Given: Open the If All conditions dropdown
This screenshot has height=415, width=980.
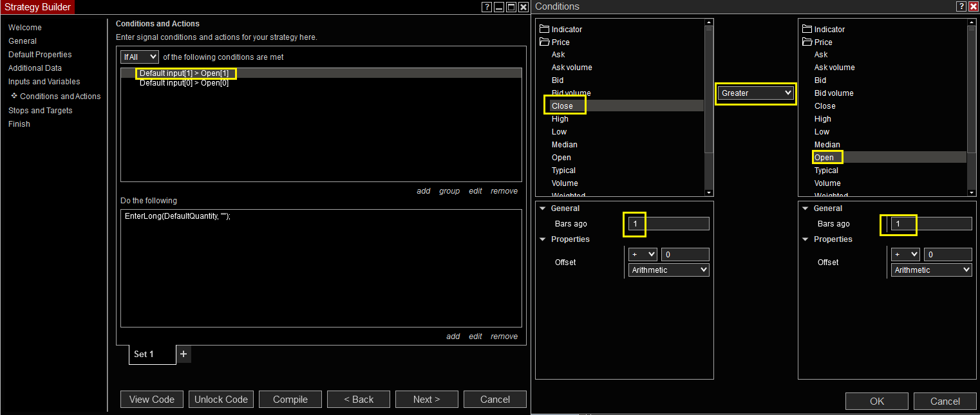Looking at the screenshot, I should 140,57.
